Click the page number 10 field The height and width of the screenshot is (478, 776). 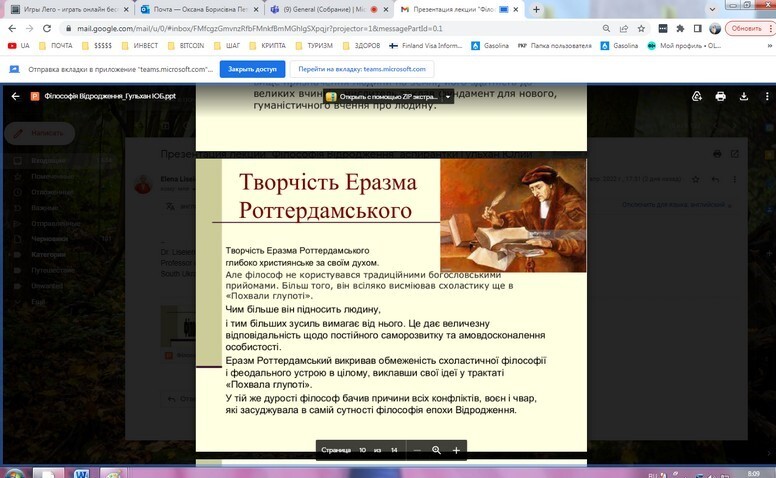[363, 451]
